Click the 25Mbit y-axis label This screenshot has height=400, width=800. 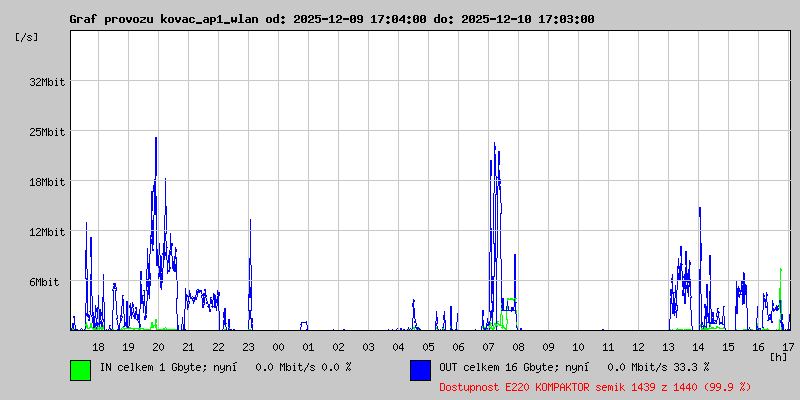point(47,132)
